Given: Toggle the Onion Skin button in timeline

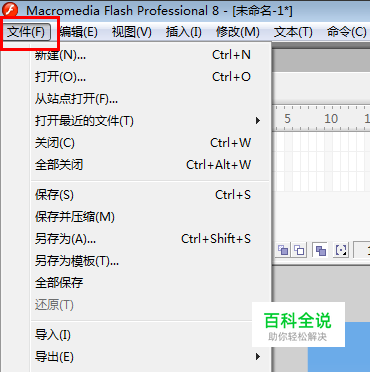Looking at the screenshot, I should pyautogui.click(x=283, y=250).
